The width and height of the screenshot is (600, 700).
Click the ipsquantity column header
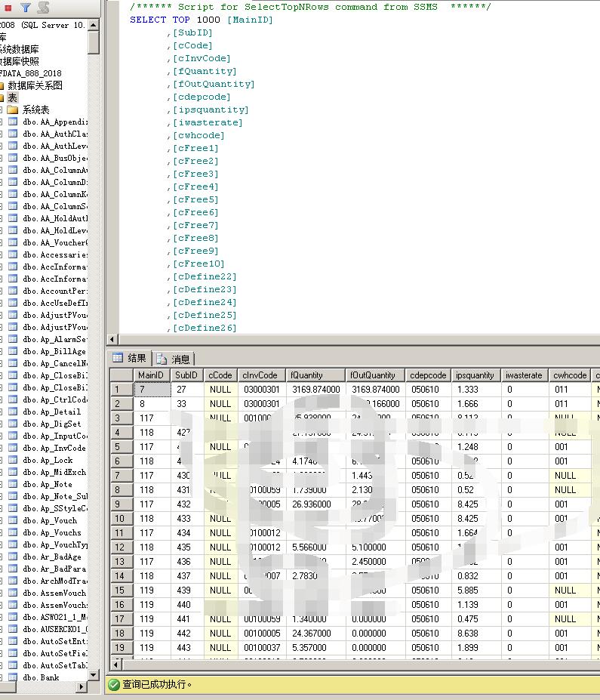(x=476, y=375)
